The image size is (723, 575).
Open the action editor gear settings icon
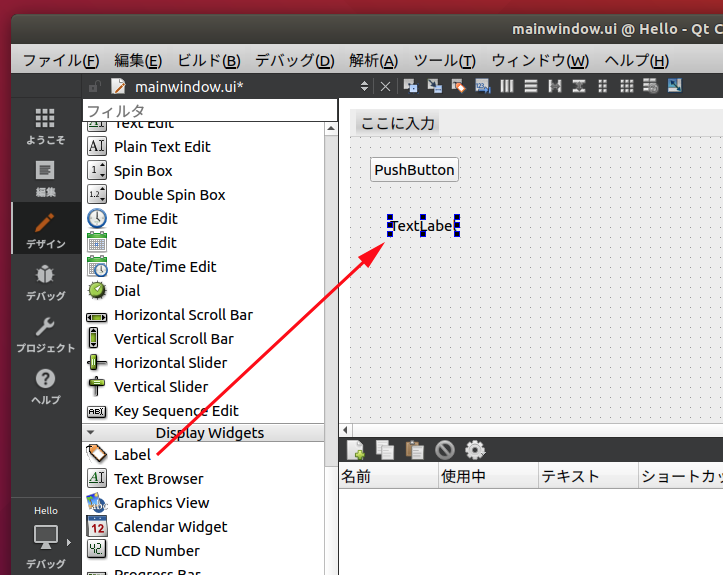click(475, 450)
